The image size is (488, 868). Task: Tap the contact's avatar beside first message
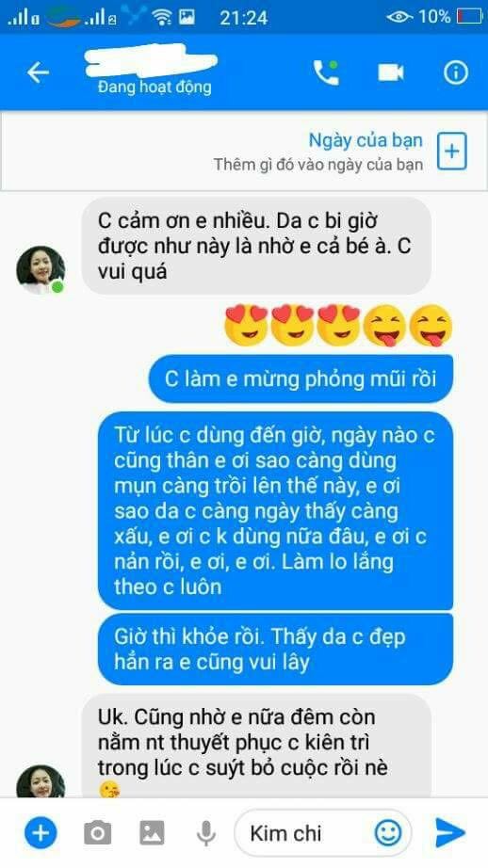coord(40,269)
